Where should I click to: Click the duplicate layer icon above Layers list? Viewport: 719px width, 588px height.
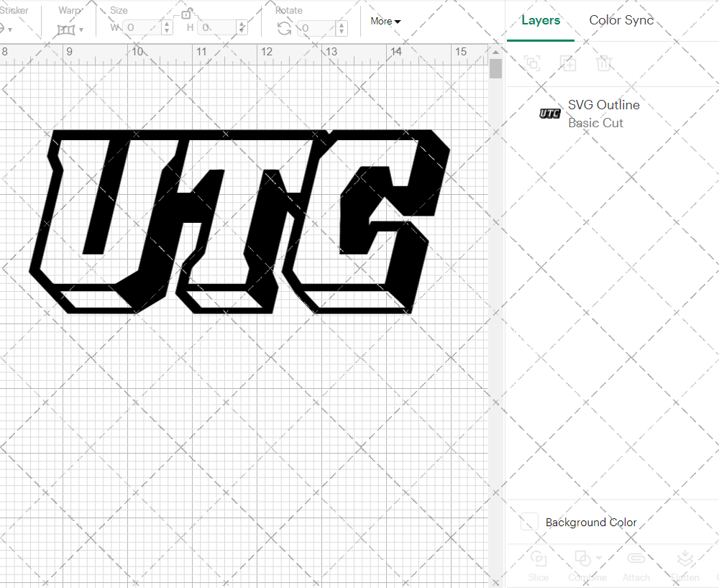click(532, 63)
